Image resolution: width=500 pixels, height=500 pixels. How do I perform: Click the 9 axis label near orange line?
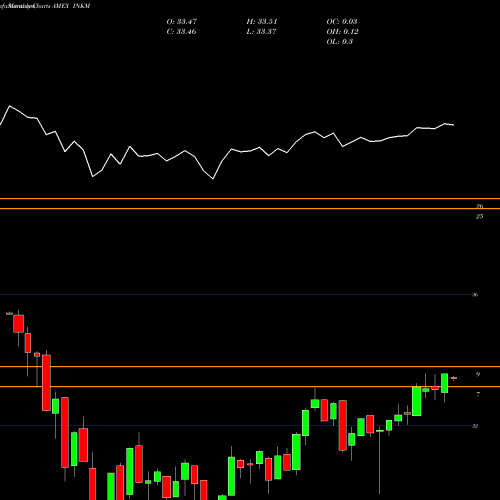(478, 374)
